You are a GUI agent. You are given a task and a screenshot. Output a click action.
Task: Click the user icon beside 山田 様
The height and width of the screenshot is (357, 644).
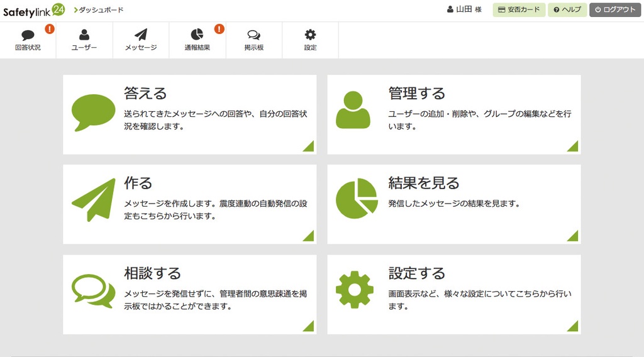(450, 9)
